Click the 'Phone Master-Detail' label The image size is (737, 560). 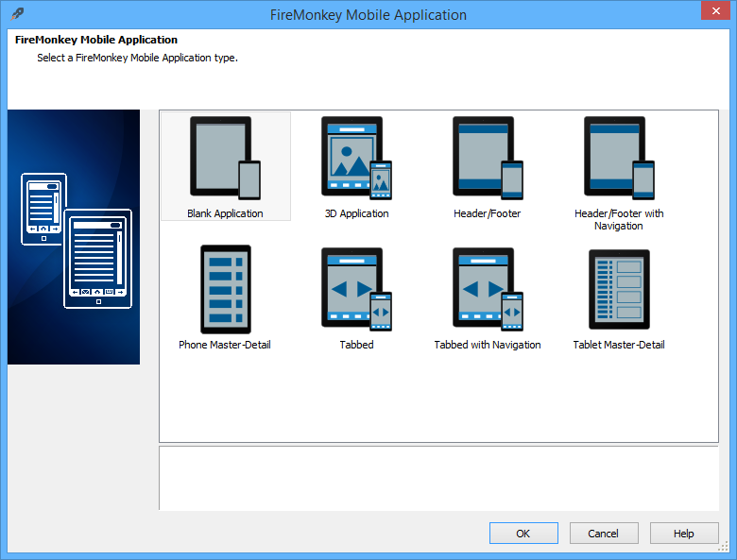click(x=225, y=345)
